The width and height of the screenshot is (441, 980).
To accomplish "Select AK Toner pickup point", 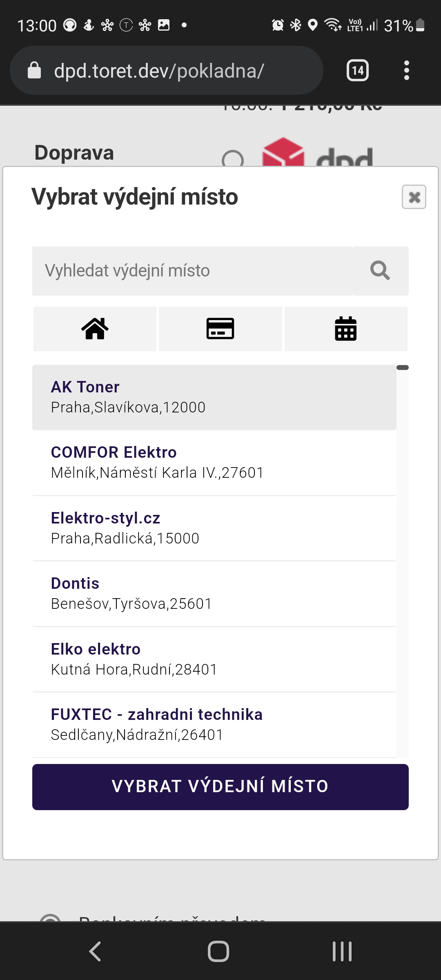I will 214,397.
